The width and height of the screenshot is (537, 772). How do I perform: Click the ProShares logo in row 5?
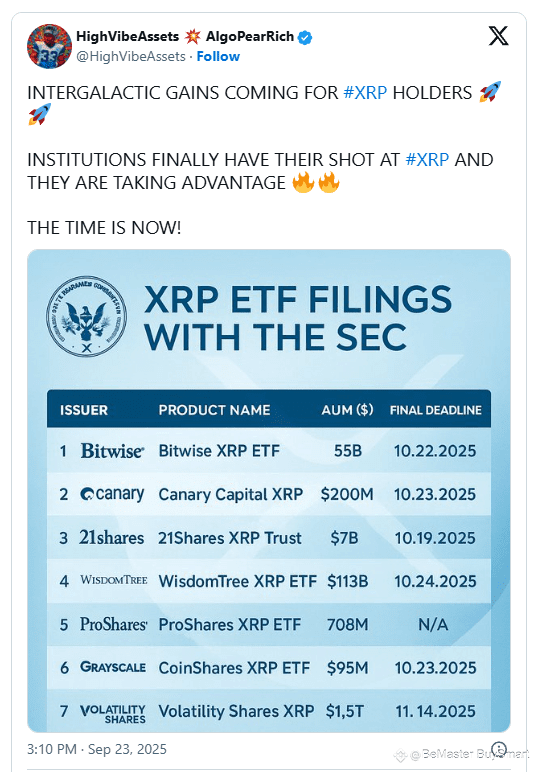coord(113,624)
